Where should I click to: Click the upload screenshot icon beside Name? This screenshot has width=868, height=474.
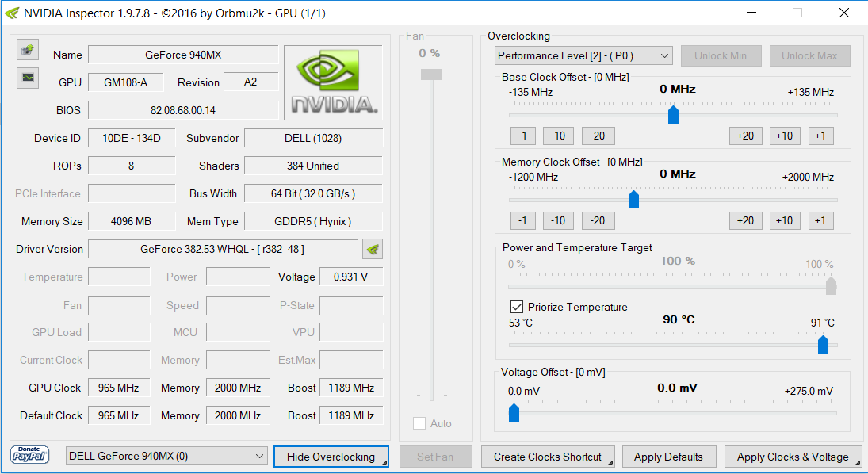[x=28, y=50]
